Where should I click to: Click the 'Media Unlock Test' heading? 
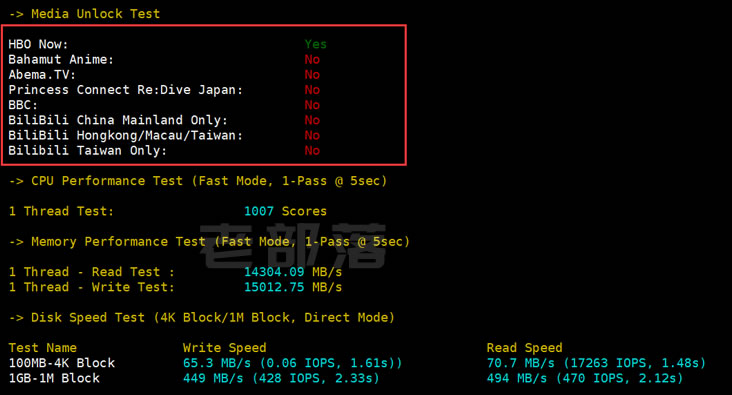point(95,14)
